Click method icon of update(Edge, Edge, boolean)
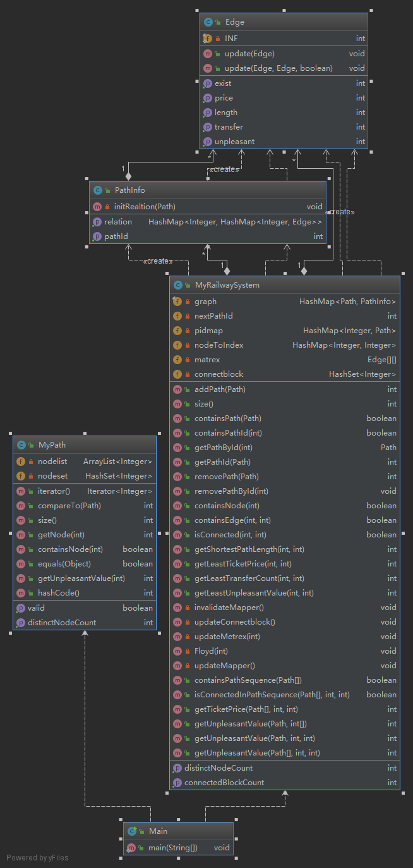Image resolution: width=413 pixels, height=868 pixels. pyautogui.click(x=208, y=68)
